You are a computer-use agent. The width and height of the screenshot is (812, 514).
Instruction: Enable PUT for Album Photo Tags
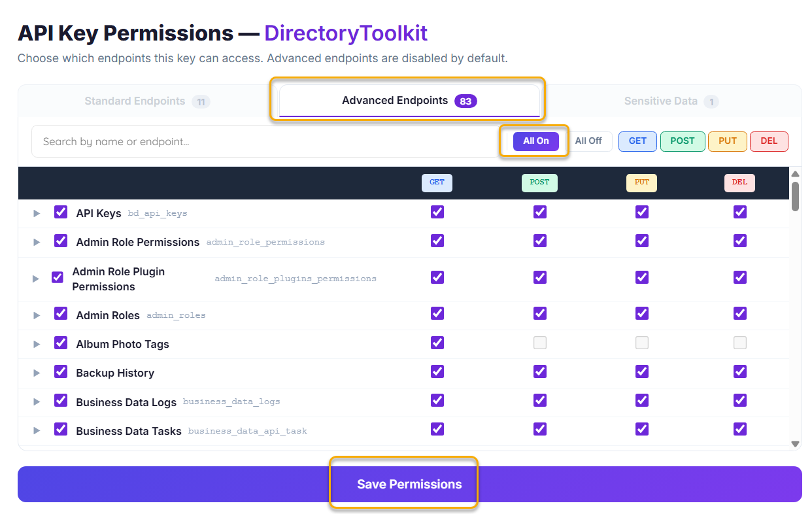tap(642, 343)
